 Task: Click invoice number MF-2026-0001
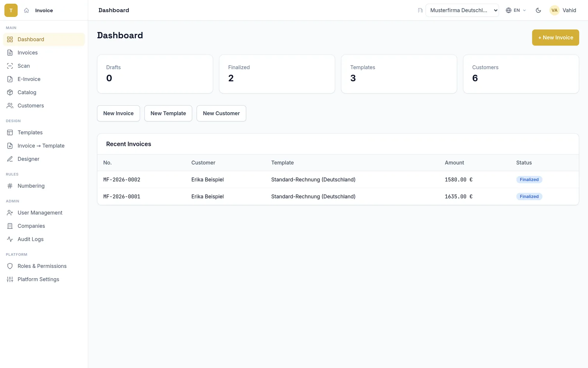122,197
